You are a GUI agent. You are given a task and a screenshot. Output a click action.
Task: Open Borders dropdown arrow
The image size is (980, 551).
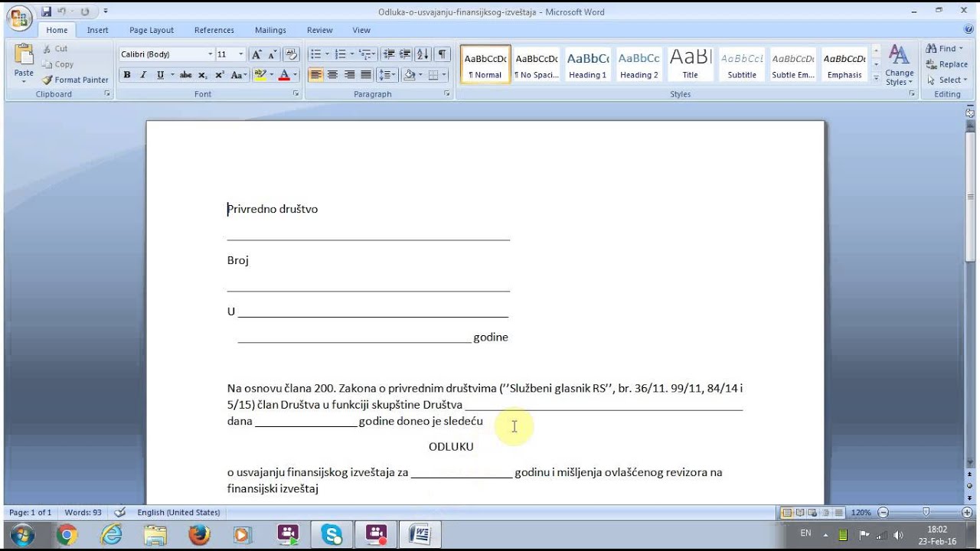pos(445,75)
